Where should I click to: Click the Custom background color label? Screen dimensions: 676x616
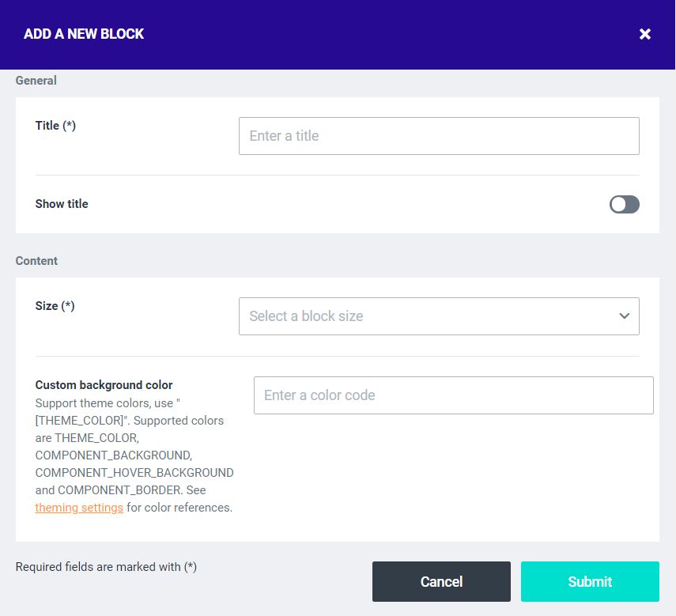coord(104,385)
